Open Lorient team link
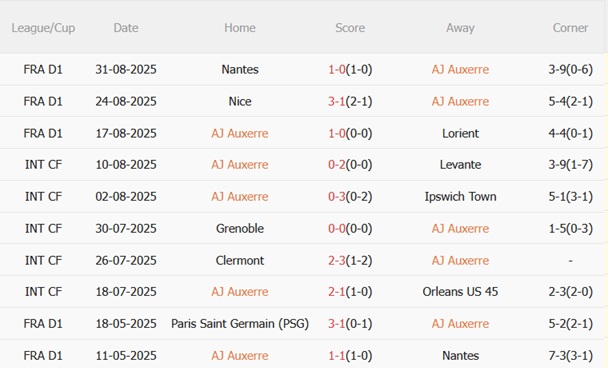 coord(460,133)
